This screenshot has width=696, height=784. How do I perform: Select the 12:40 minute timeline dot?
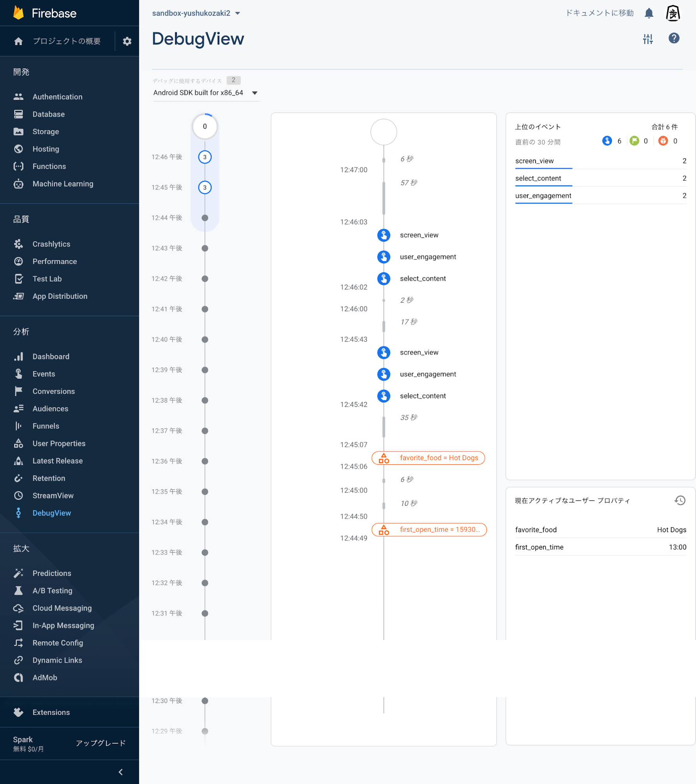(x=205, y=339)
